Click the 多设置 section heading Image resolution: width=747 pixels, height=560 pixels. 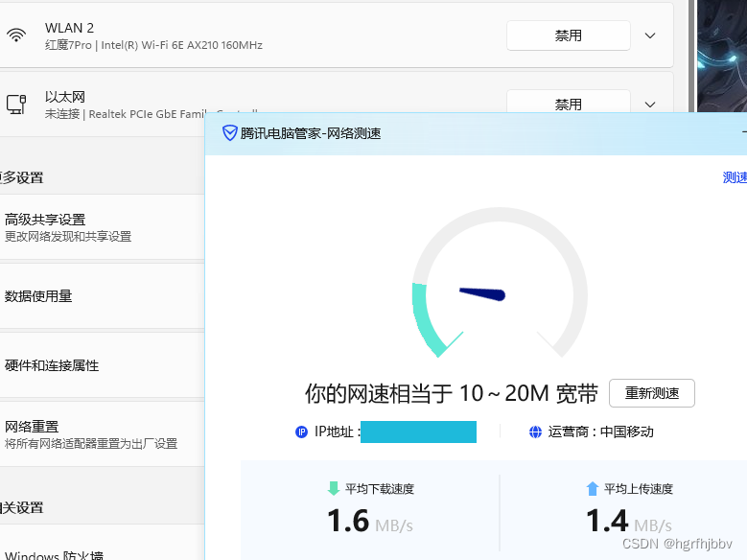22,177
